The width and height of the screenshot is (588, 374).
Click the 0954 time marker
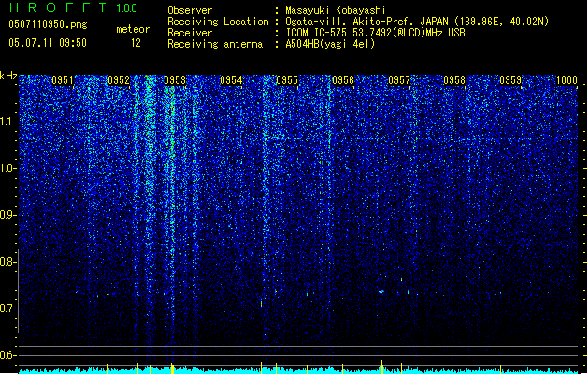click(x=231, y=79)
